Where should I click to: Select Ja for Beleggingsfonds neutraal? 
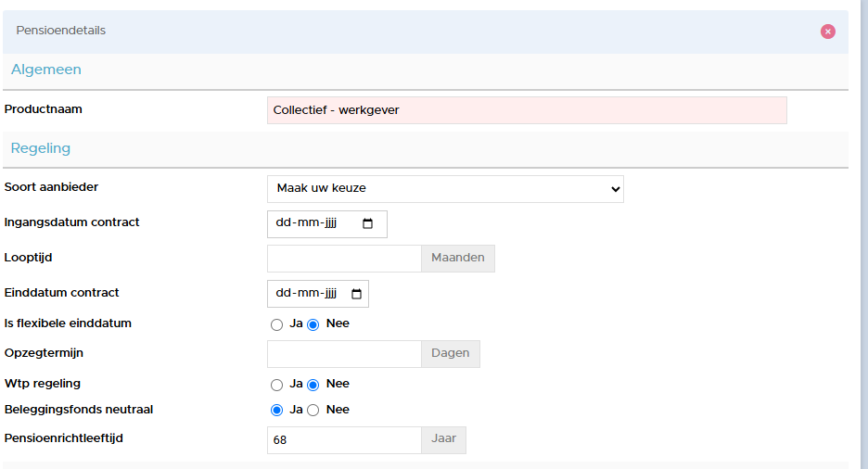pos(276,411)
